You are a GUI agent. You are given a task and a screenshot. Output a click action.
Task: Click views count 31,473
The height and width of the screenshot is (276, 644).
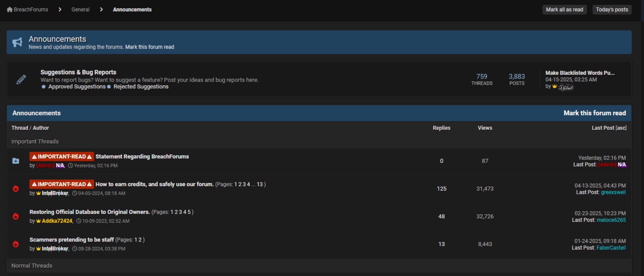[x=485, y=189]
